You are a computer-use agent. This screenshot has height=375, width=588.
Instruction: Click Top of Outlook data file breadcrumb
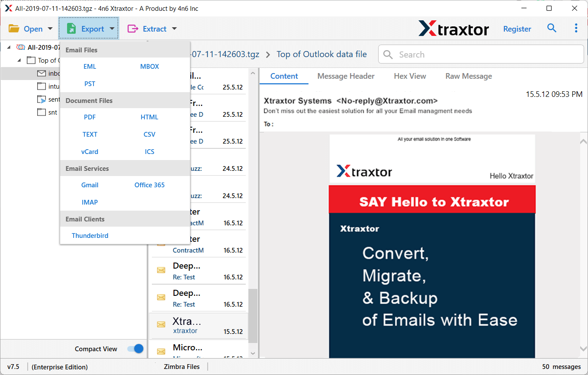[321, 54]
